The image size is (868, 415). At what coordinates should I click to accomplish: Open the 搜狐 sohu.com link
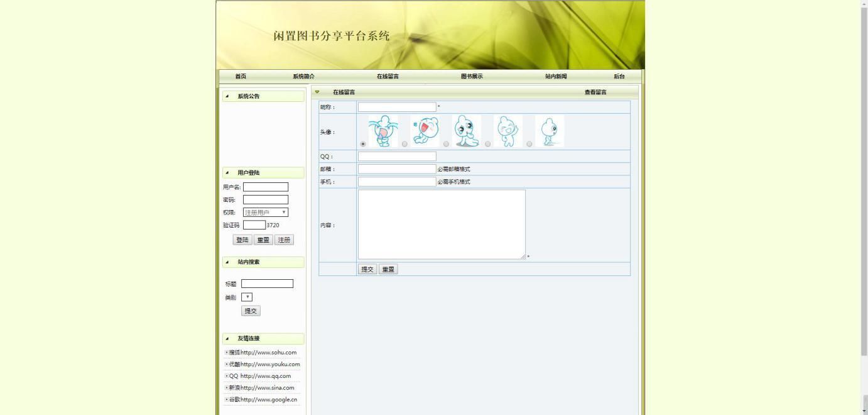tap(263, 353)
